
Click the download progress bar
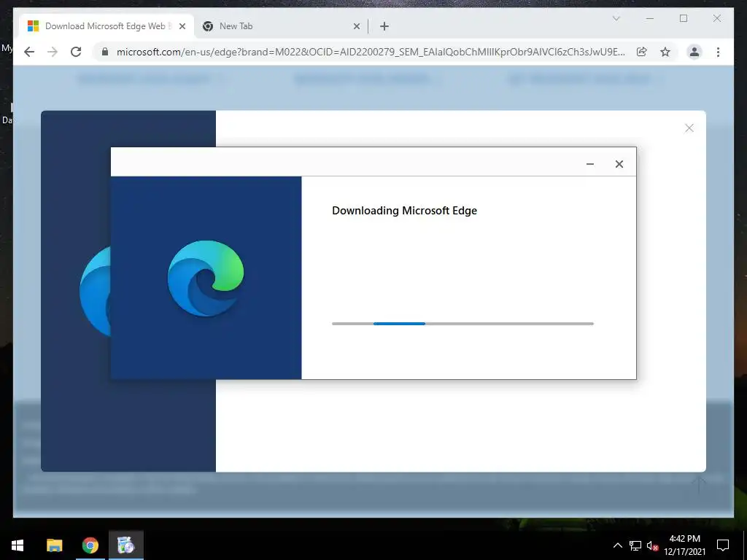pos(462,324)
